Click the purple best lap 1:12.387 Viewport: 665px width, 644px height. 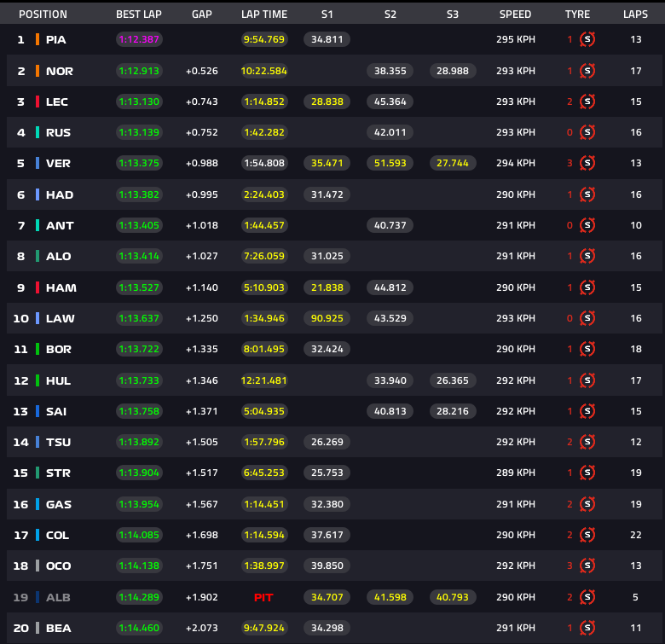pyautogui.click(x=139, y=39)
